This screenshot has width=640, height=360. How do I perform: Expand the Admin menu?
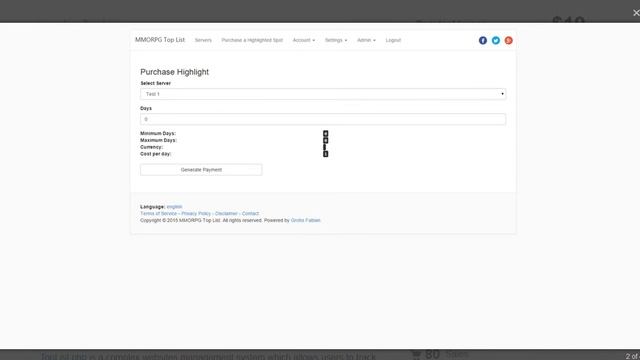point(366,40)
